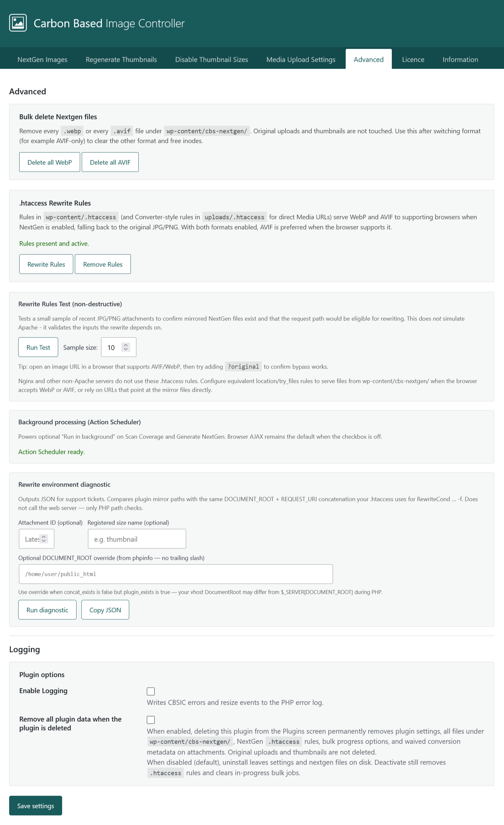Open the Information tab
This screenshot has width=504, height=825.
[x=460, y=59]
